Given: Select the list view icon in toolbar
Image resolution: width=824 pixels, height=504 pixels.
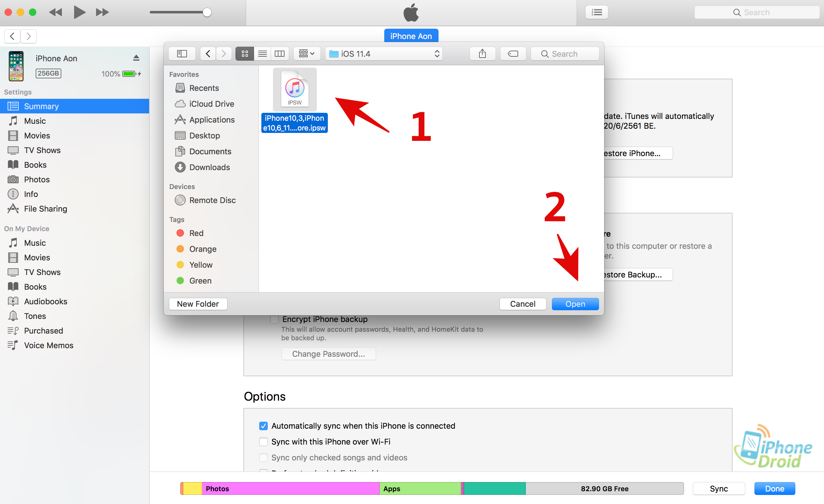Looking at the screenshot, I should point(261,54).
